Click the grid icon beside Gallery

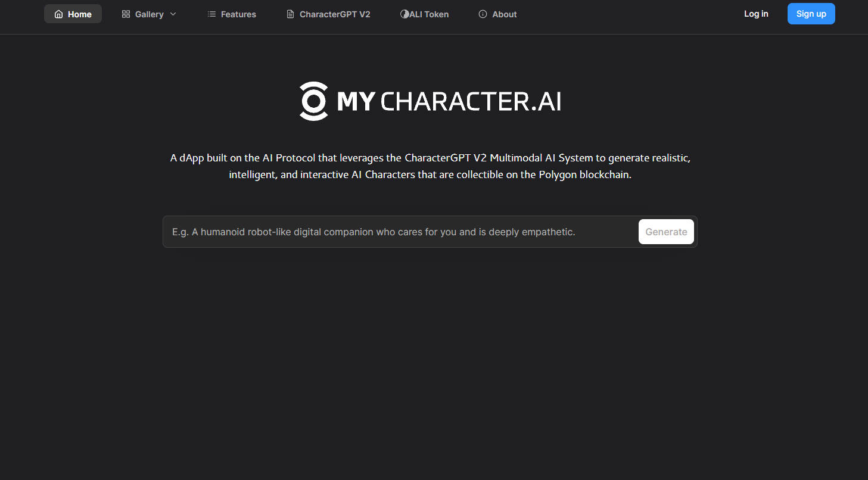pos(125,13)
